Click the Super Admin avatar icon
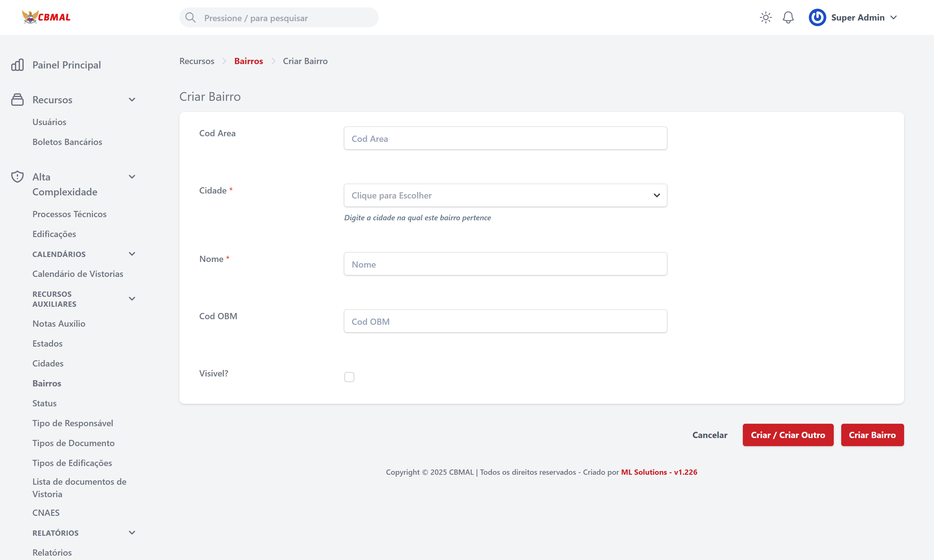 pos(817,18)
